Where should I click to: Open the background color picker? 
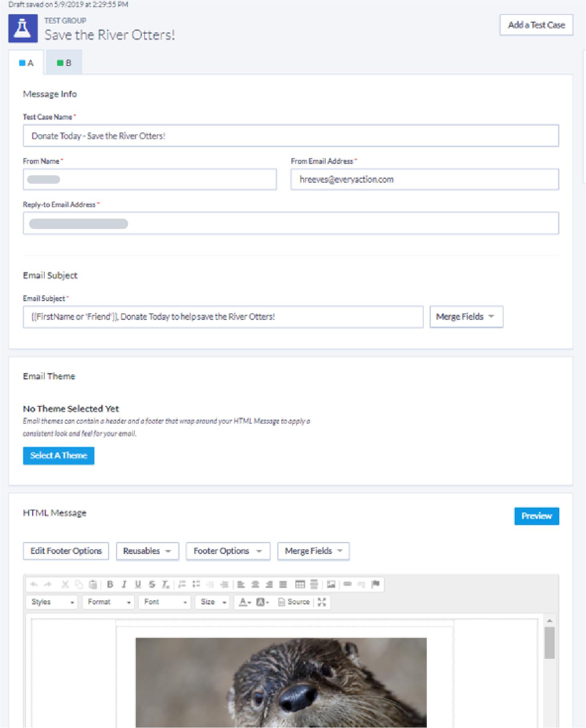pyautogui.click(x=262, y=602)
